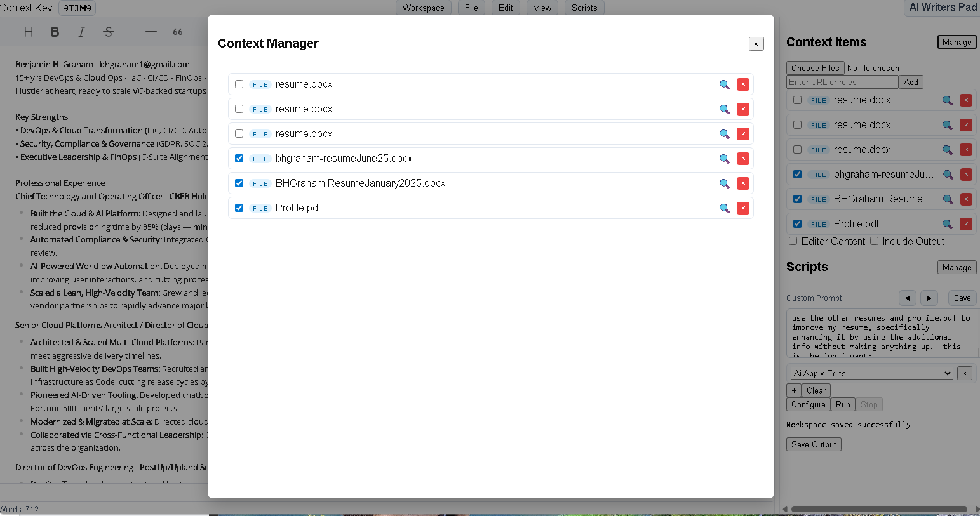Viewport: 980px width, 516px height.
Task: Click Add button next to URL field
Action: (x=911, y=82)
